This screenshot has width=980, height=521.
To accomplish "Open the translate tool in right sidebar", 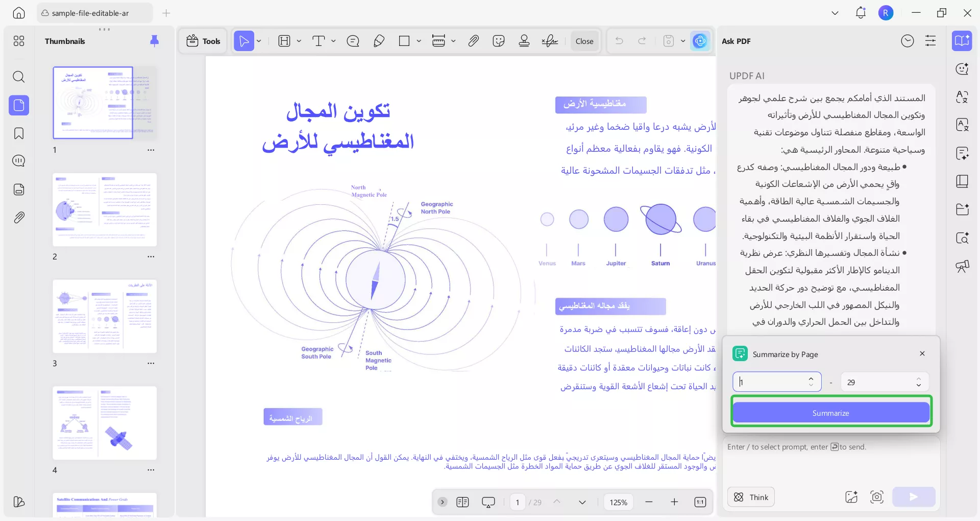I will click(x=962, y=97).
